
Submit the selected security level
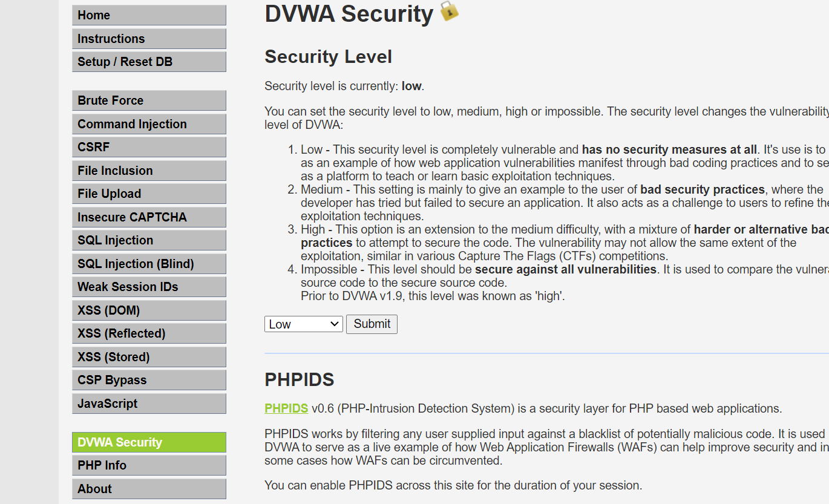coord(372,324)
